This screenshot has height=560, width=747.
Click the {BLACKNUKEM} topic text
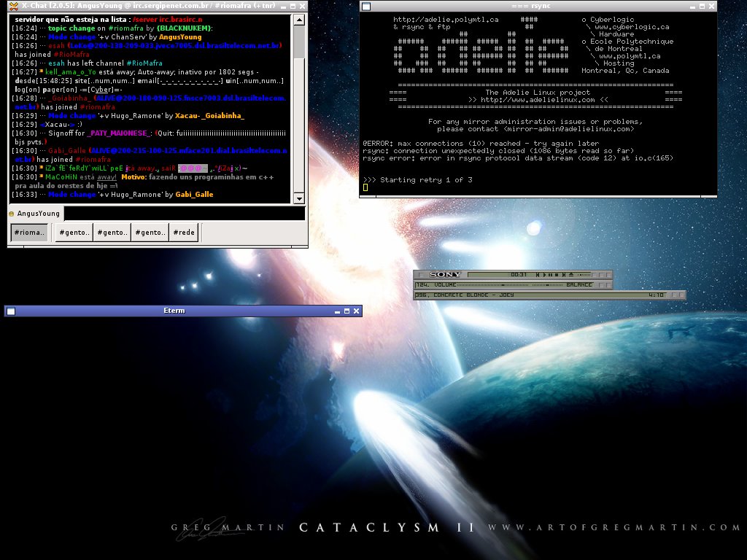(x=183, y=28)
